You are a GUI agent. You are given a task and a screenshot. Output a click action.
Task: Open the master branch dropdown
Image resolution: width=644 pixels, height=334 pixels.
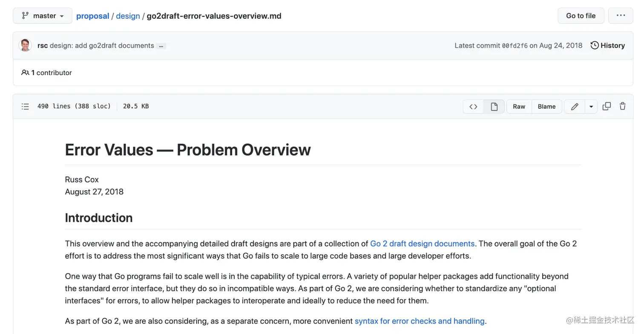click(x=43, y=16)
